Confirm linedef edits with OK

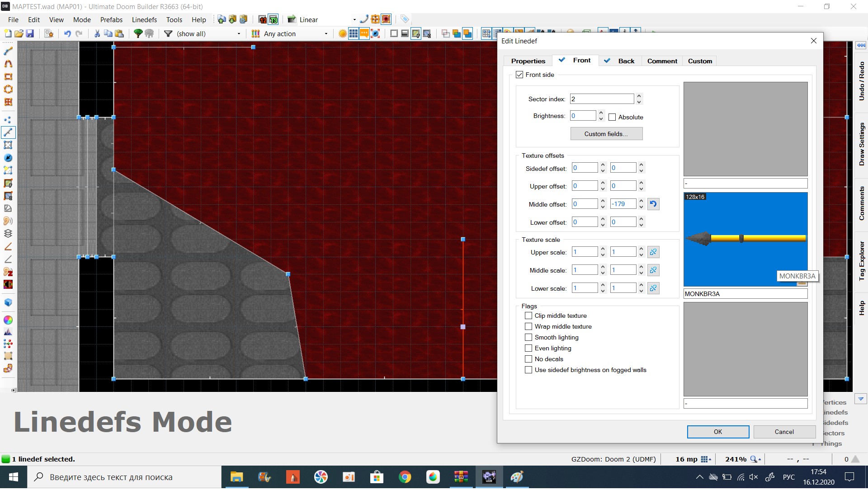pyautogui.click(x=718, y=433)
